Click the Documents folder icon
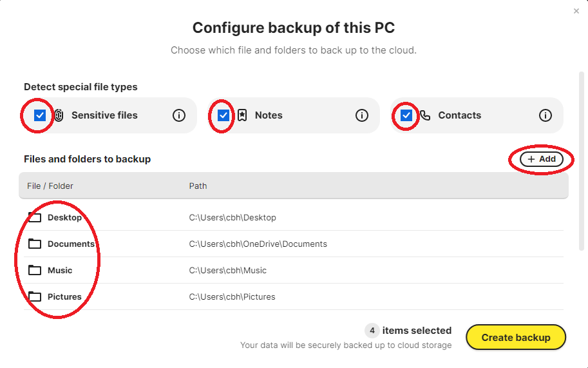 35,244
